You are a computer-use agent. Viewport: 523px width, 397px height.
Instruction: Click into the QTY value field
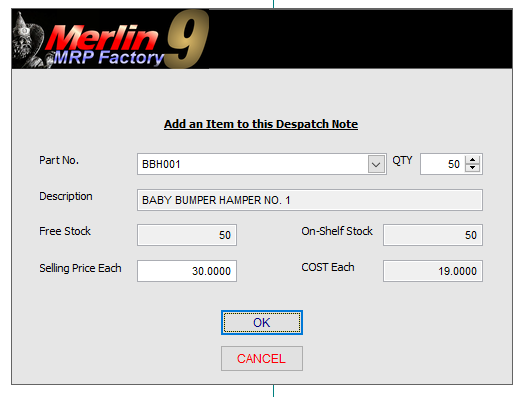click(x=443, y=164)
